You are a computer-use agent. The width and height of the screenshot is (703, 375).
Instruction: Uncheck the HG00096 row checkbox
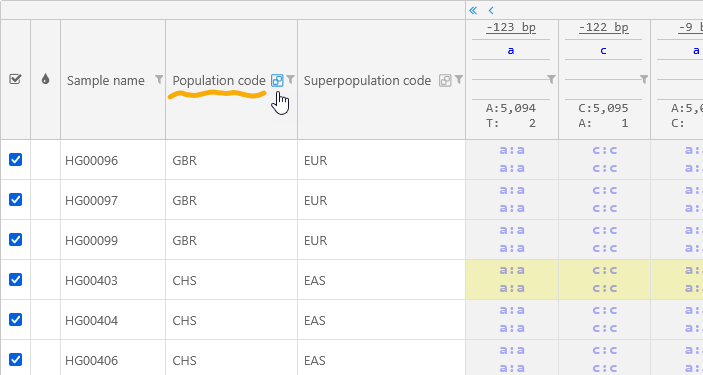pos(16,159)
